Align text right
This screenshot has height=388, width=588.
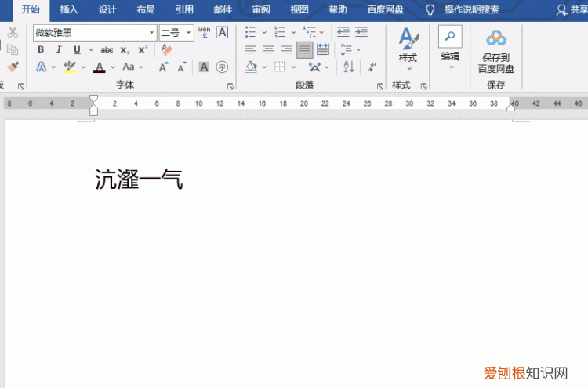point(287,49)
